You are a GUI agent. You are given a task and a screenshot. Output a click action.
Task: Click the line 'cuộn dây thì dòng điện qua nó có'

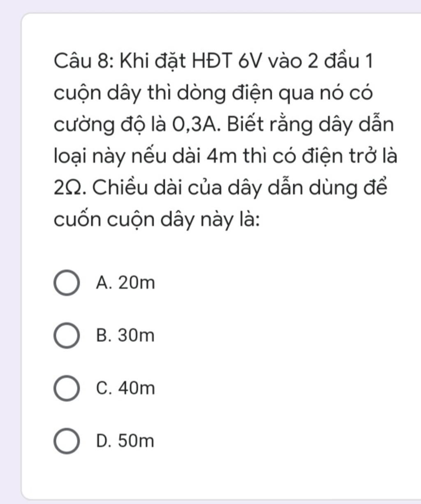click(213, 94)
